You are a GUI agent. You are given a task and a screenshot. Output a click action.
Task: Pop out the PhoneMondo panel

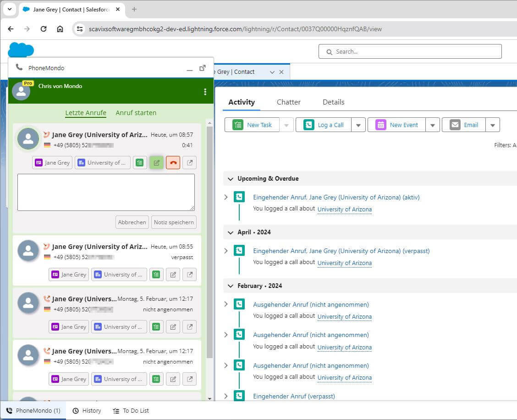coord(203,68)
